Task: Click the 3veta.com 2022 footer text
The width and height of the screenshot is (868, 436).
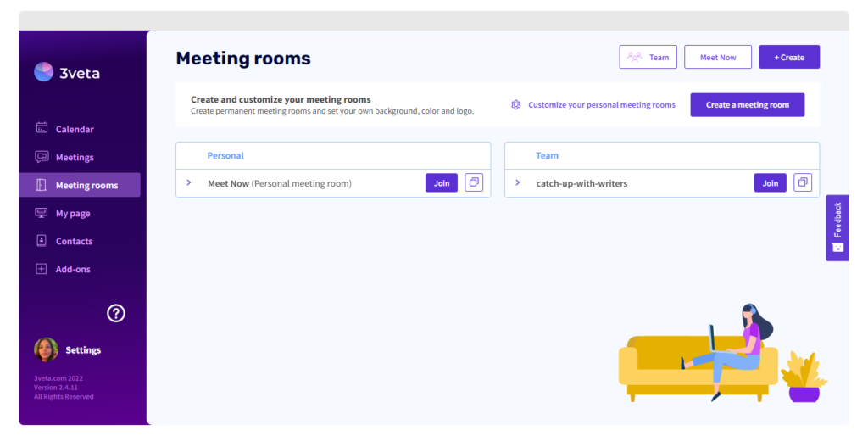Action: 58,378
